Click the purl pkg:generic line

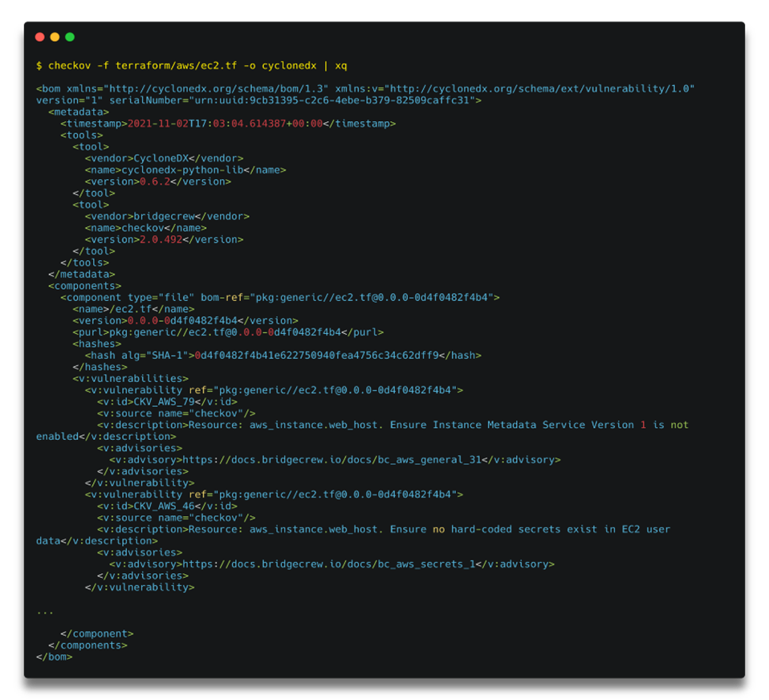(228, 332)
